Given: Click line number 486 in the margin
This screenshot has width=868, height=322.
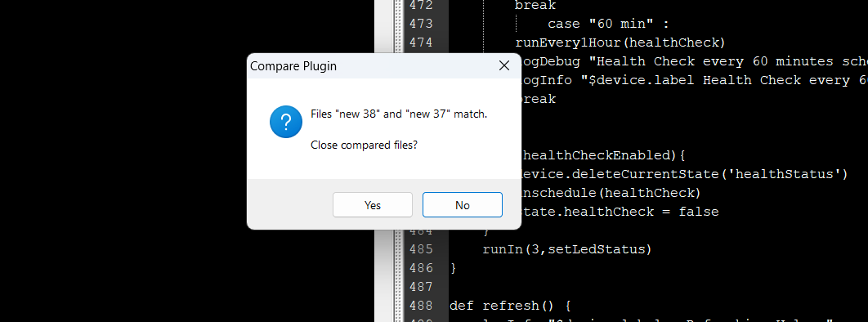Looking at the screenshot, I should coord(421,268).
